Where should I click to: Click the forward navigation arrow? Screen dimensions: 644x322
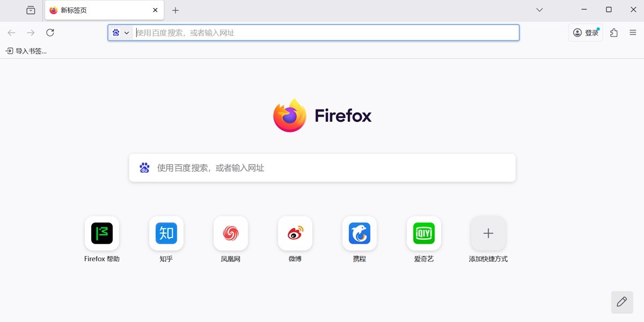click(31, 33)
